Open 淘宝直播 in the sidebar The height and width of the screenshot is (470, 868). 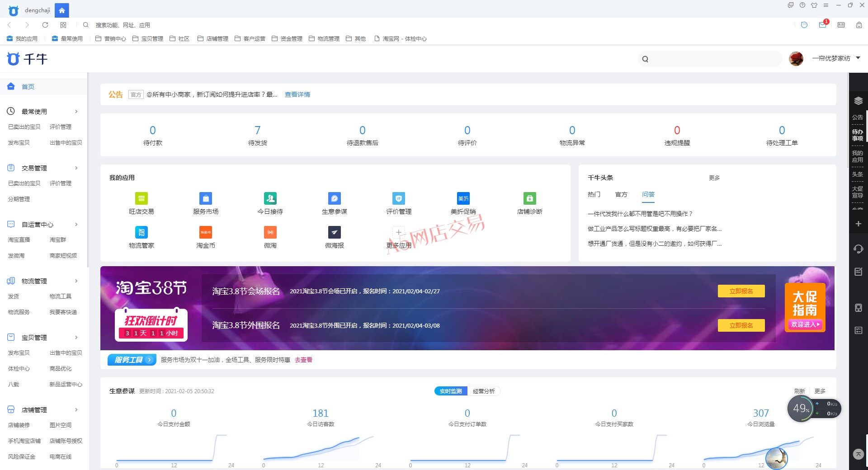click(x=19, y=240)
